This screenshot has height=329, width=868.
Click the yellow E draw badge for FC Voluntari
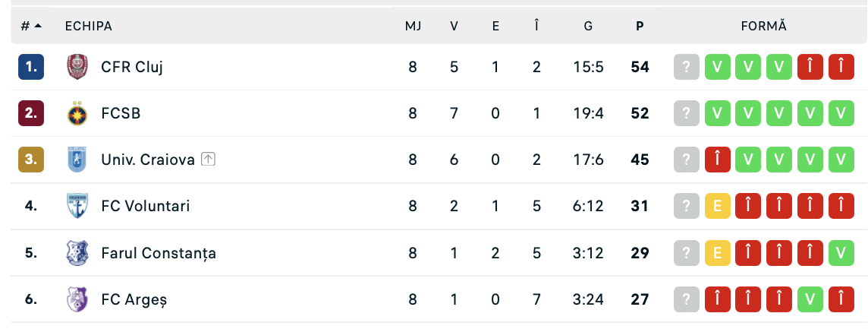[x=718, y=207]
